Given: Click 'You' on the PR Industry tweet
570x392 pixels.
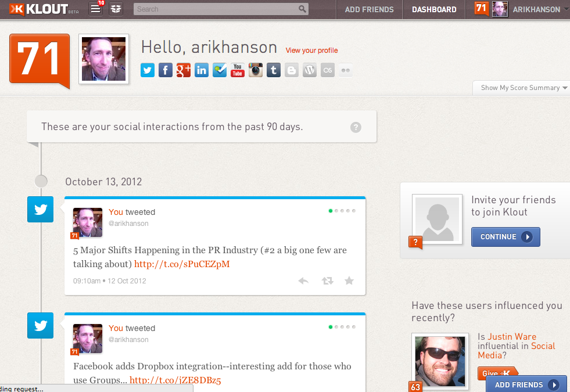Looking at the screenshot, I should click(x=116, y=212).
